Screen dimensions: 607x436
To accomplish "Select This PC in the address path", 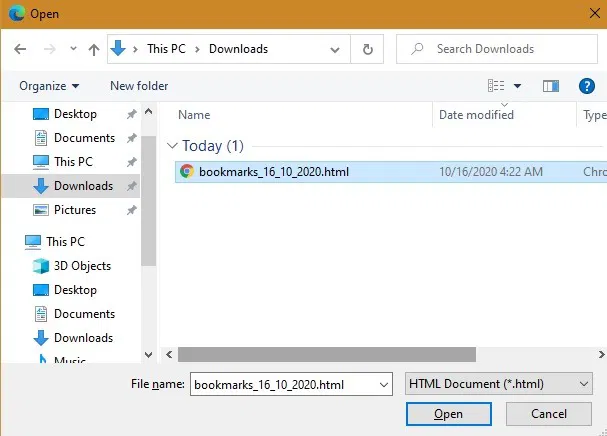I will [x=166, y=49].
